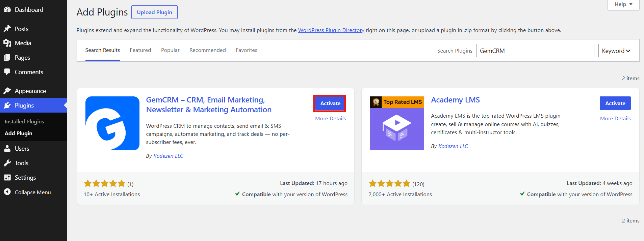
Task: Click the Media library icon
Action: tap(7, 43)
